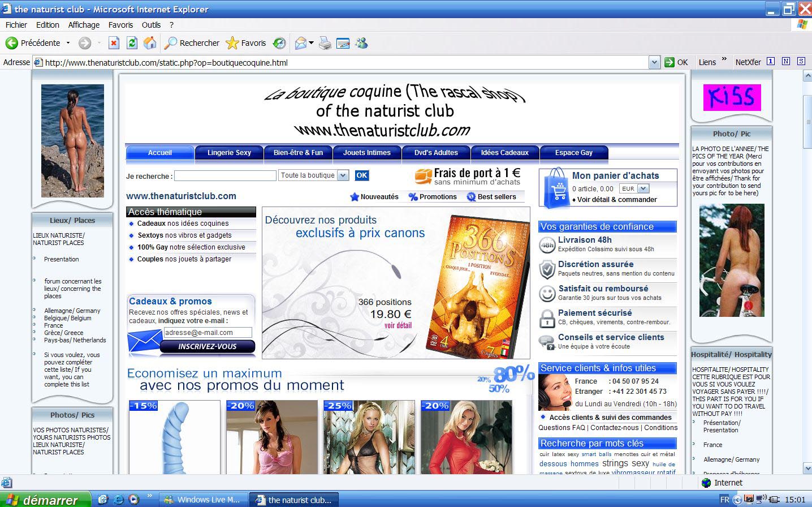Click the 'strings sexy' keyword link
Image resolution: width=812 pixels, height=507 pixels.
tap(625, 463)
